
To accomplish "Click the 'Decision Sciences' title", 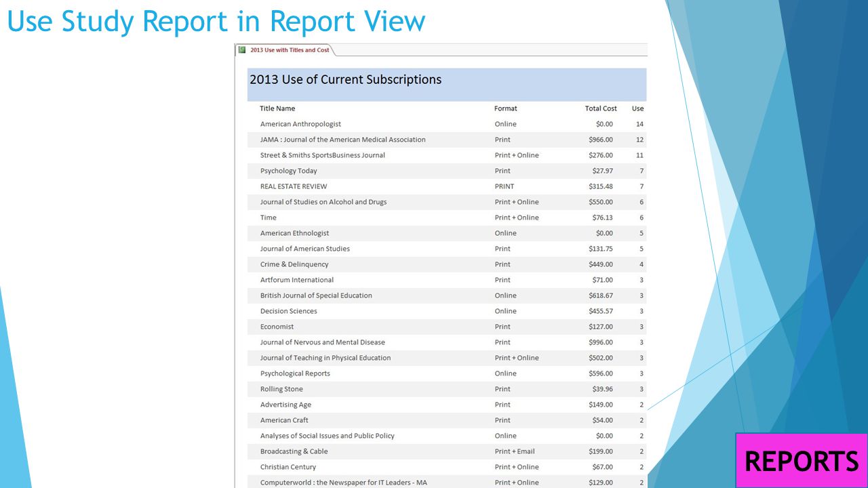I will 289,311.
